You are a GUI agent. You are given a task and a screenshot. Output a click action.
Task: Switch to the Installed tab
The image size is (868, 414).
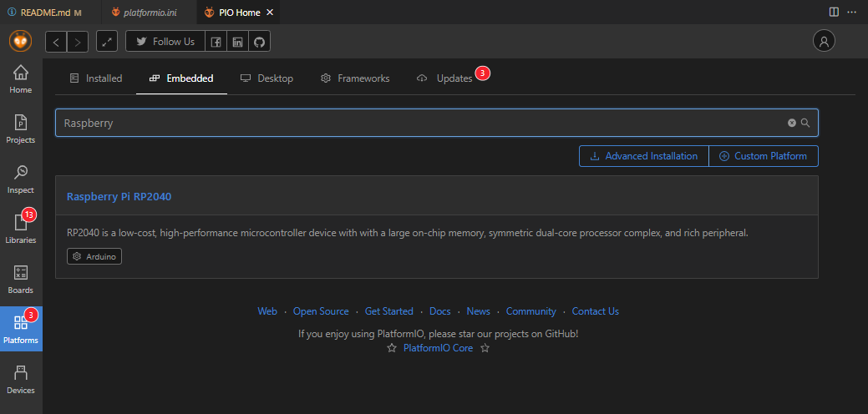(x=96, y=78)
